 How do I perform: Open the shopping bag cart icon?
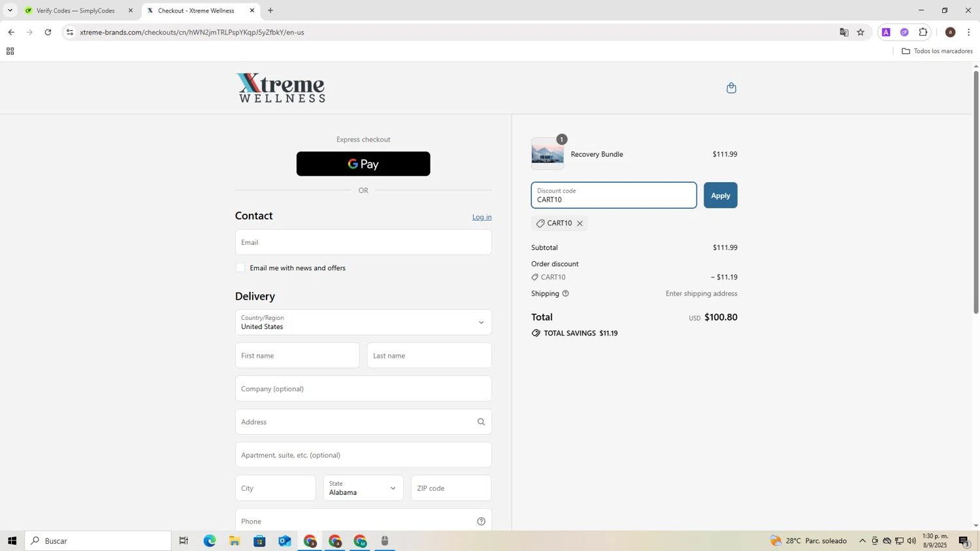[x=731, y=87]
